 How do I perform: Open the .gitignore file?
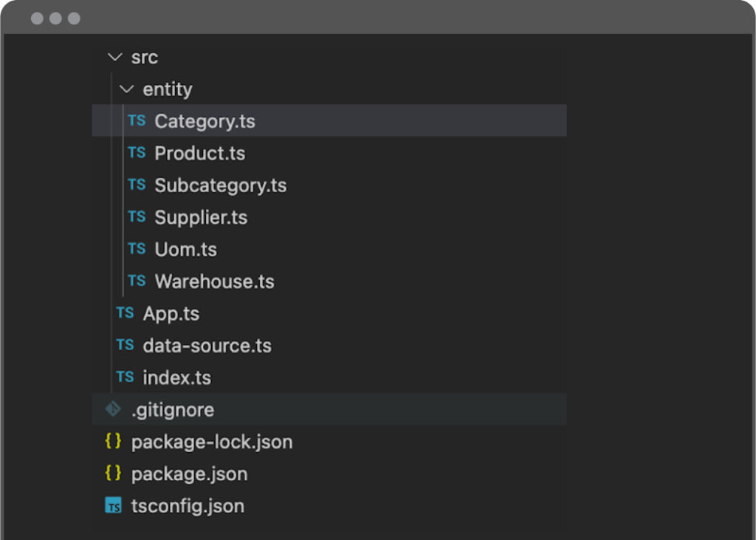[173, 410]
